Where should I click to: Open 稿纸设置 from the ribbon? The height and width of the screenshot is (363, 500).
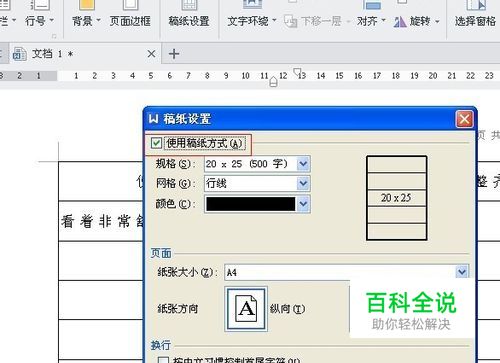[189, 21]
